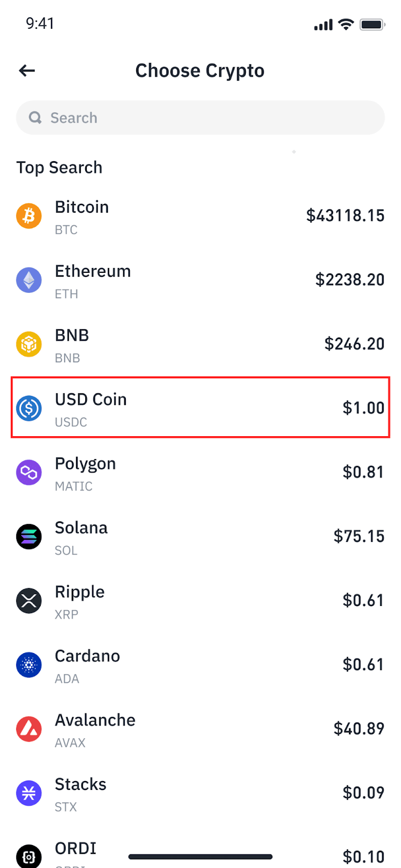Select the Ethereum name label

(x=93, y=271)
